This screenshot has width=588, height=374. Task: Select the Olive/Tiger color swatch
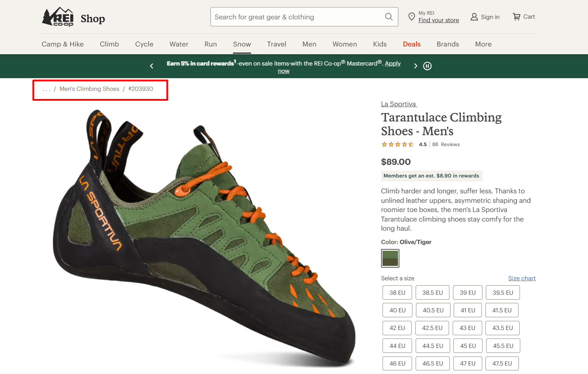pos(390,258)
